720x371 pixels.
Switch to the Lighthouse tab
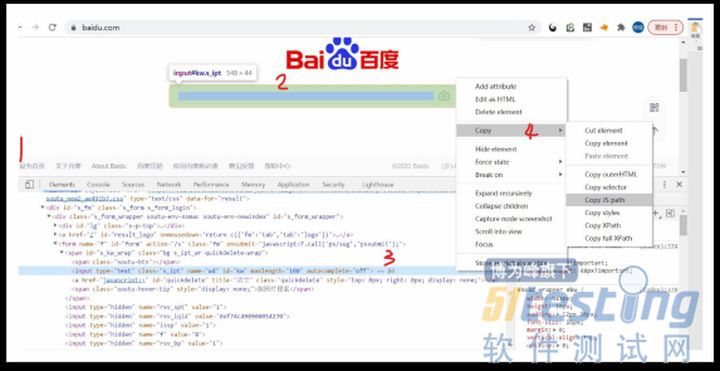click(x=377, y=185)
